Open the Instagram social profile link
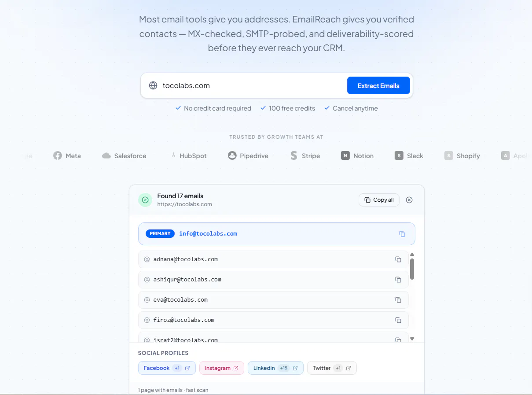Viewport: 532px width, 395px height. pyautogui.click(x=222, y=368)
